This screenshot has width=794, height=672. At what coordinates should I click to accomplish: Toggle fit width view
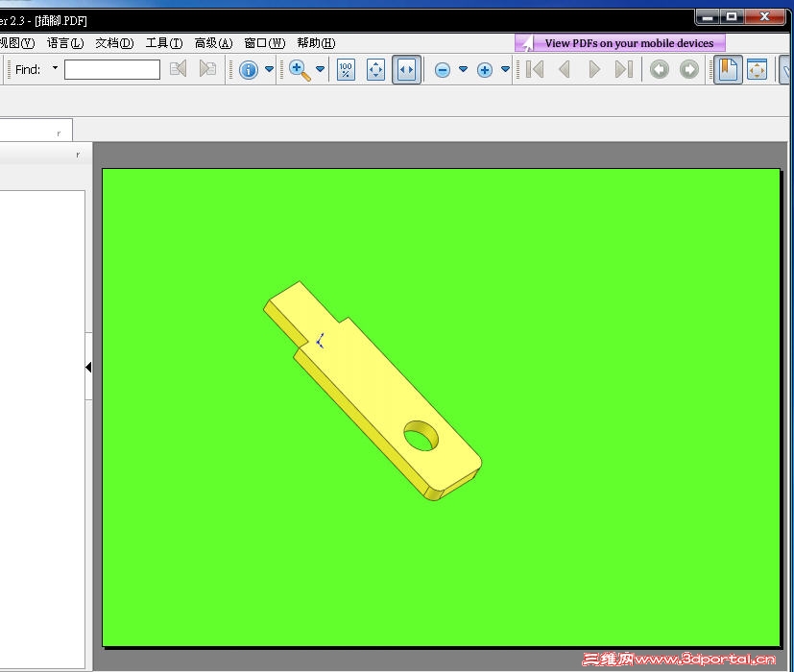point(406,70)
